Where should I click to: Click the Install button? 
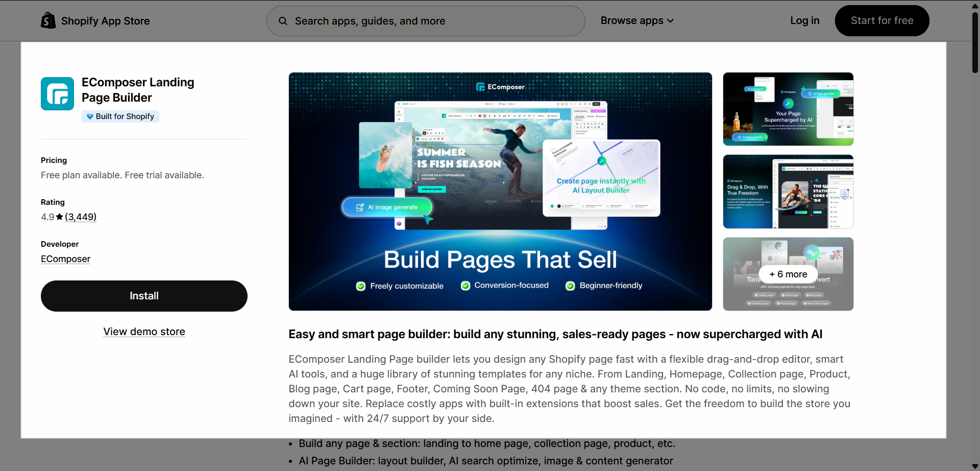144,296
